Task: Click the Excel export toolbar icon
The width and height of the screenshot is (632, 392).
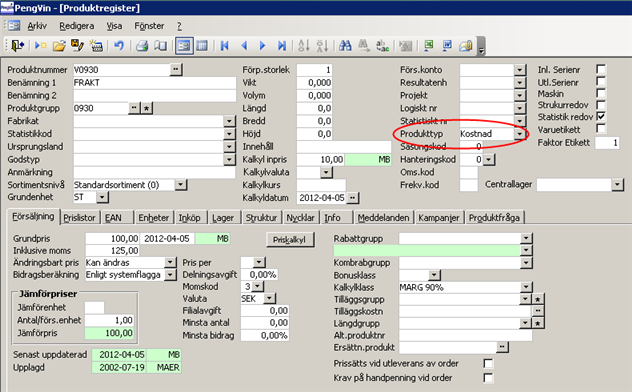Action: (x=428, y=46)
